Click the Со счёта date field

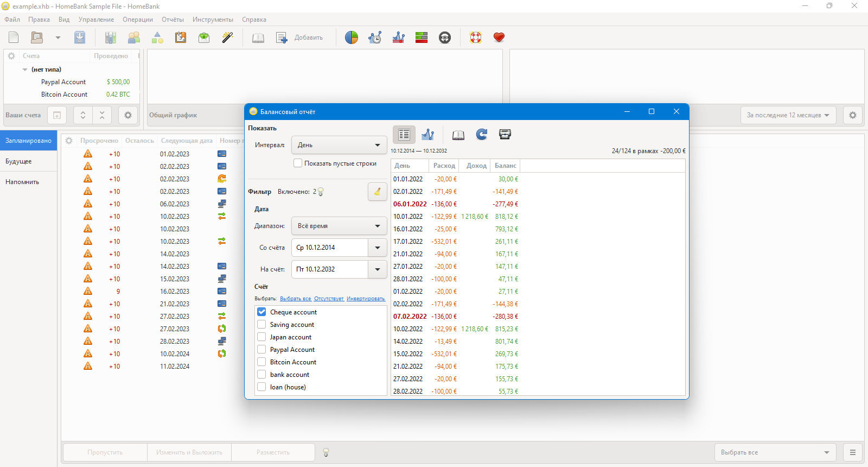click(x=330, y=248)
